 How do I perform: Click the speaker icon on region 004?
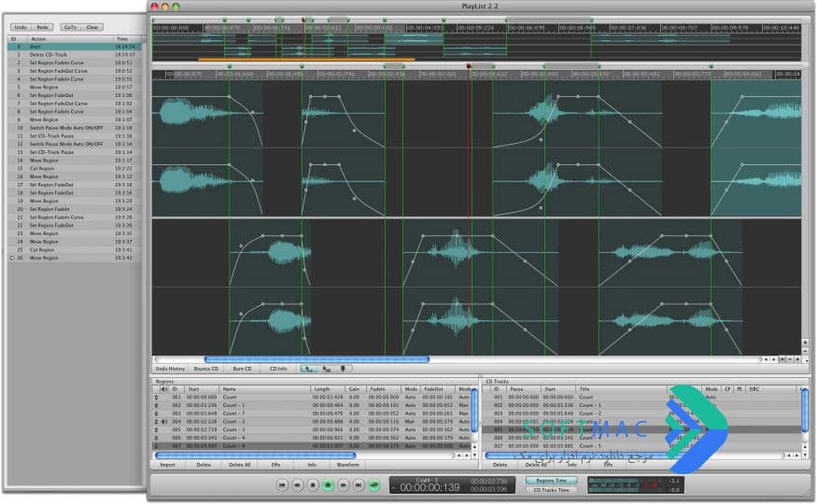click(x=163, y=421)
